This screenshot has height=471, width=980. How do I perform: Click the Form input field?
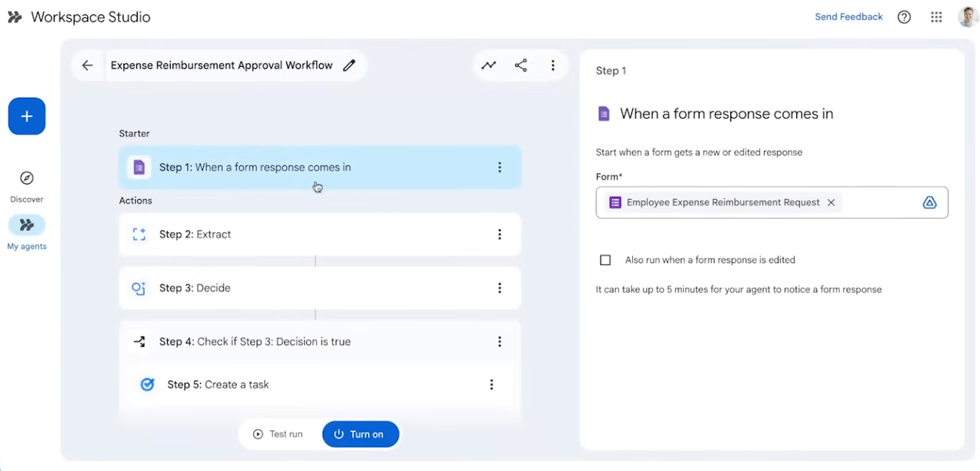point(772,202)
